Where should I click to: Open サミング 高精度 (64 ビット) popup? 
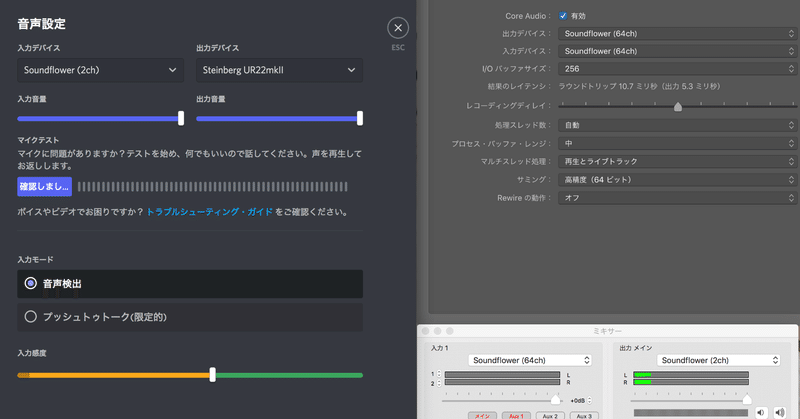(x=678, y=180)
